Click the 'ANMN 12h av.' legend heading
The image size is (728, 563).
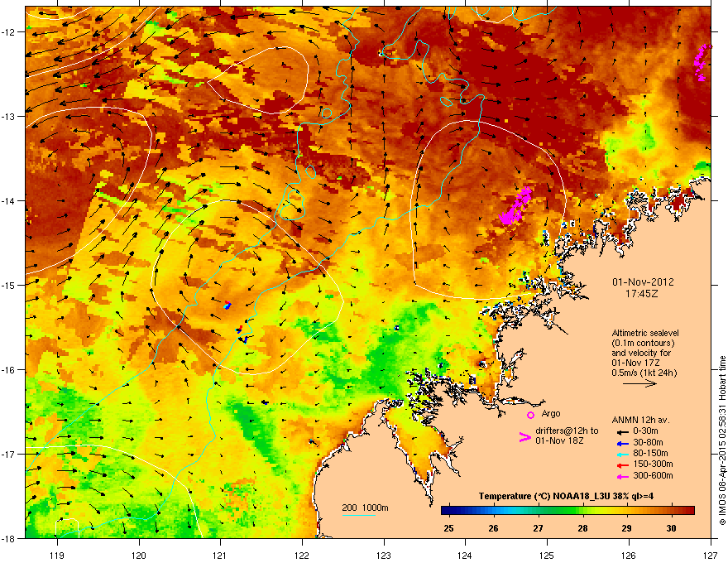(x=640, y=420)
